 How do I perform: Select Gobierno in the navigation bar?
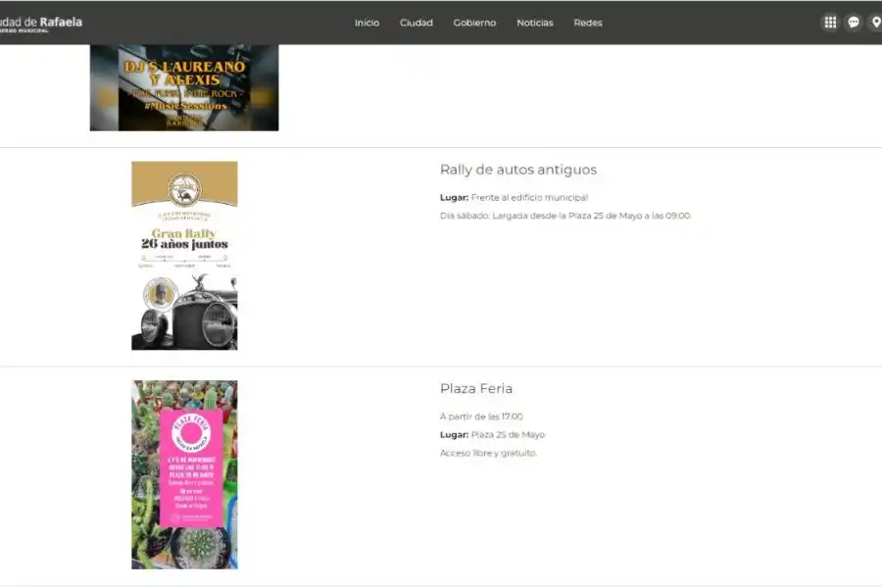point(474,23)
